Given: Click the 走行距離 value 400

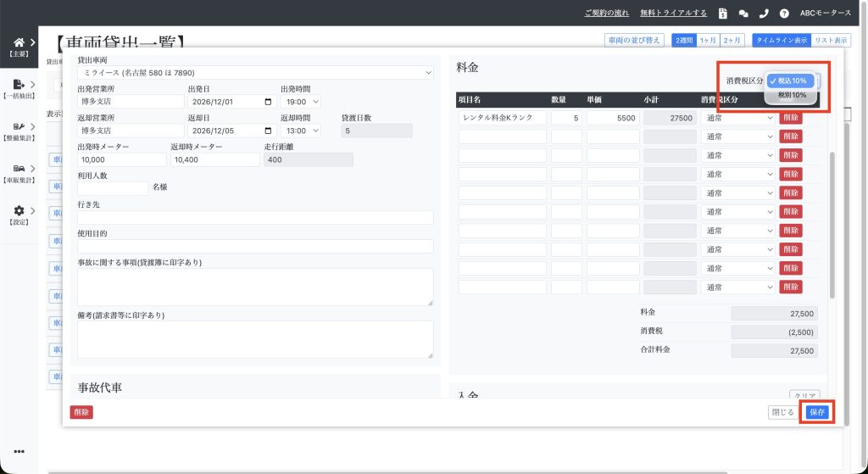Looking at the screenshot, I should click(309, 159).
